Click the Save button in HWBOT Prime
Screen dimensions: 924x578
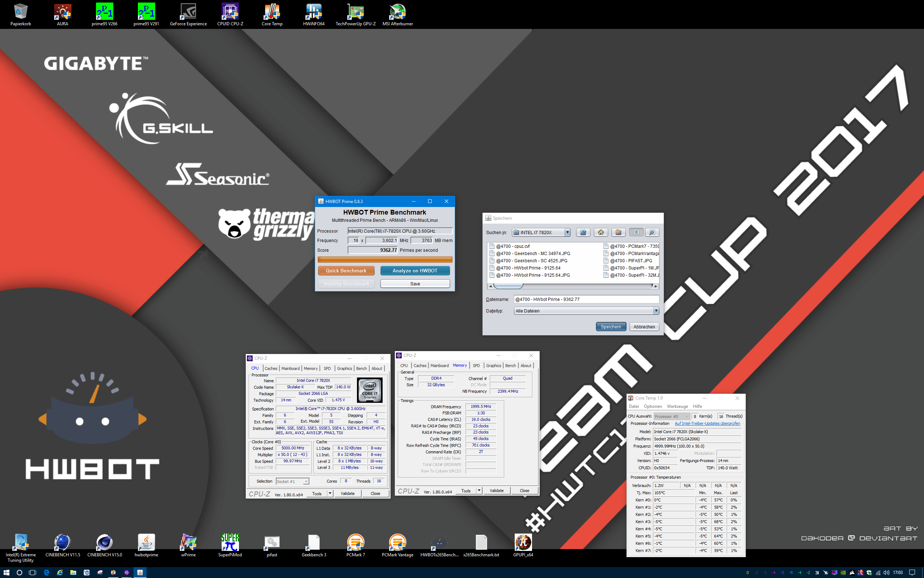pyautogui.click(x=415, y=284)
